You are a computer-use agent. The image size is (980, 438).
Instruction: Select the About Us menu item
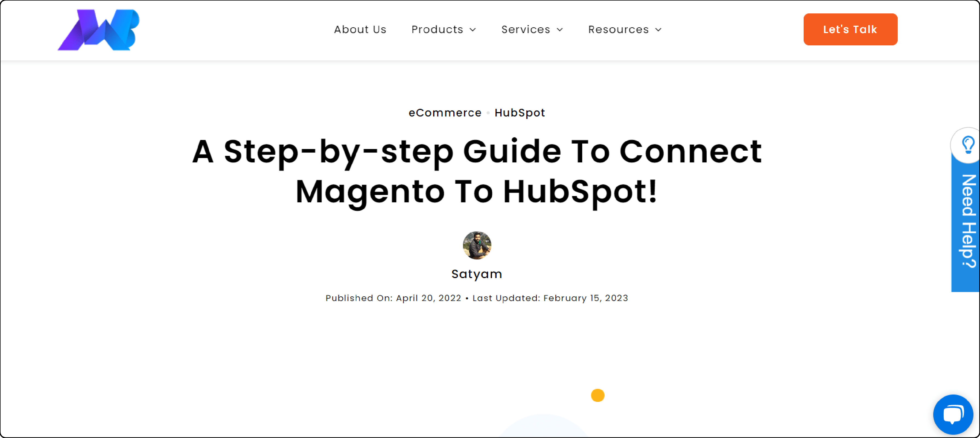[360, 29]
